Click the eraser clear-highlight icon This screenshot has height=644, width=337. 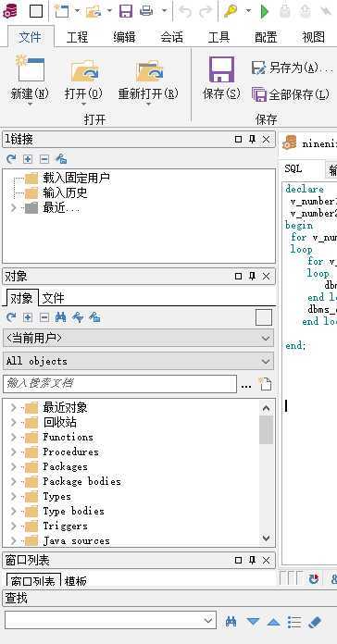pyautogui.click(x=315, y=622)
